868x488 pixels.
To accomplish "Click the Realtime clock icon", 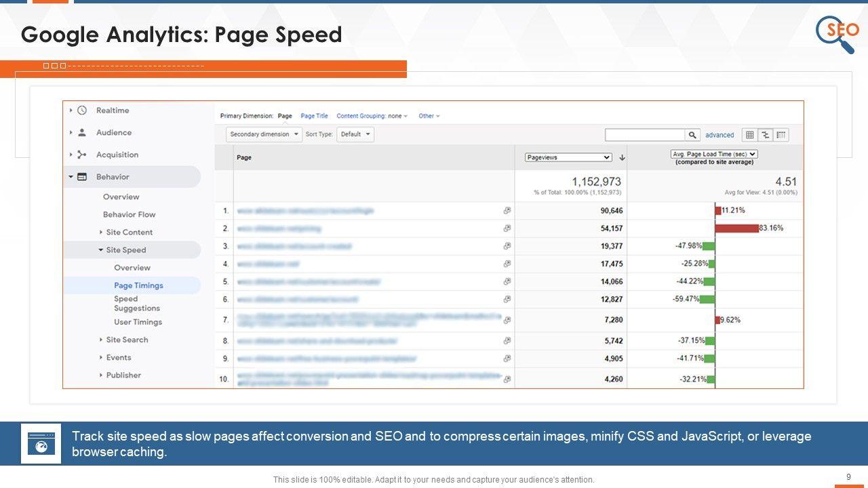I will (x=82, y=110).
